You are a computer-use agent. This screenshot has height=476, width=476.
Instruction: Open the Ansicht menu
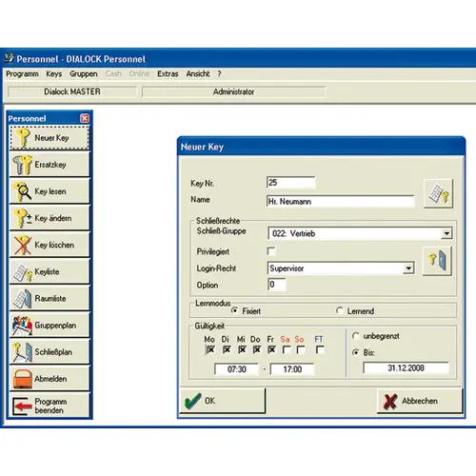point(198,74)
